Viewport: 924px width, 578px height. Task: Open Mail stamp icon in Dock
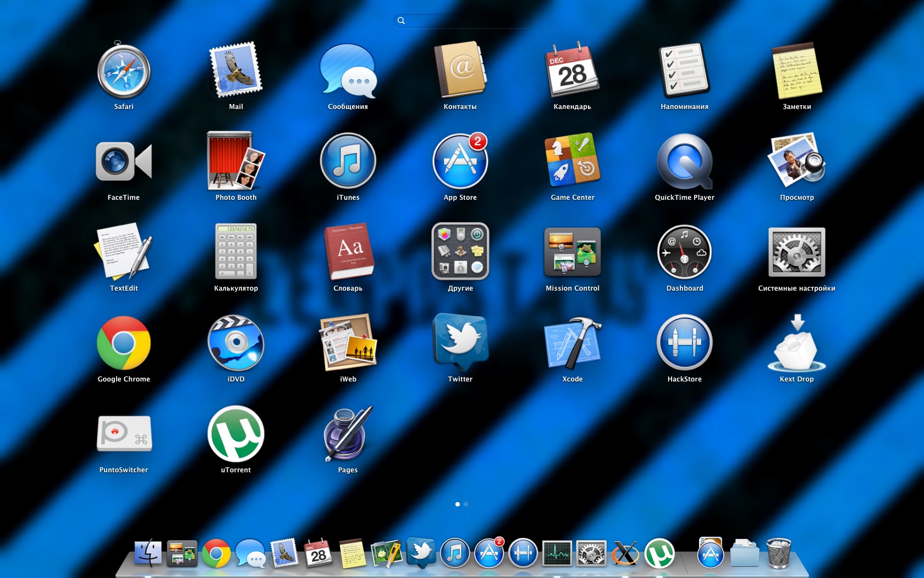284,553
